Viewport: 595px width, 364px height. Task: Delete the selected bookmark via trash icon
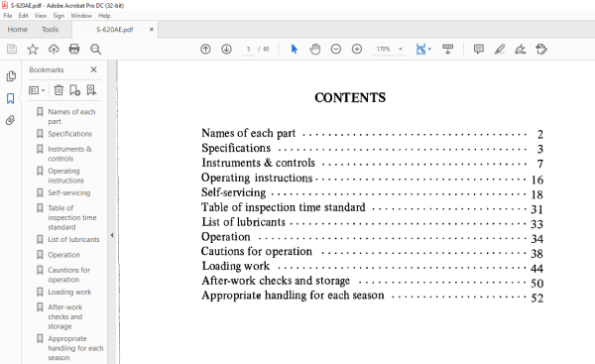59,90
